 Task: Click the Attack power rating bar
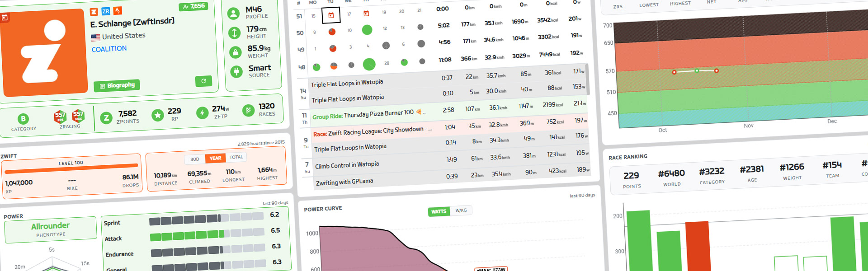click(x=208, y=234)
